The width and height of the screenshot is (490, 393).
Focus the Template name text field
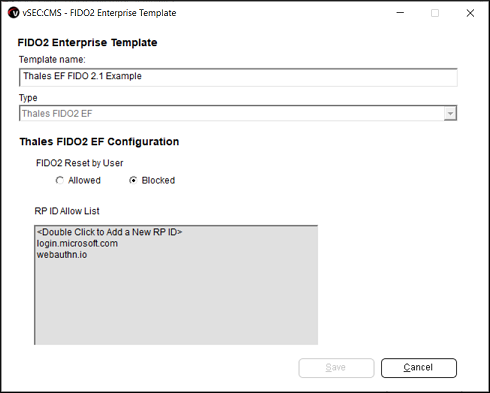pyautogui.click(x=238, y=77)
